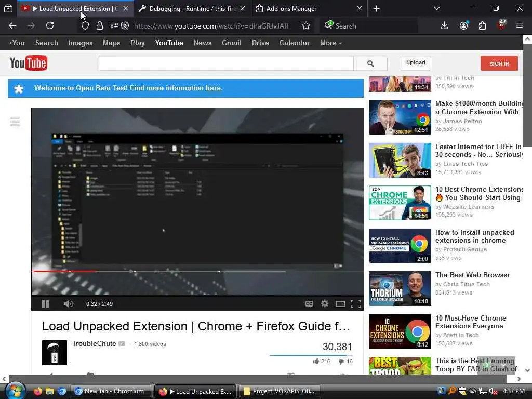Select Images in the Google bar
The image size is (532, 399).
[x=81, y=43]
